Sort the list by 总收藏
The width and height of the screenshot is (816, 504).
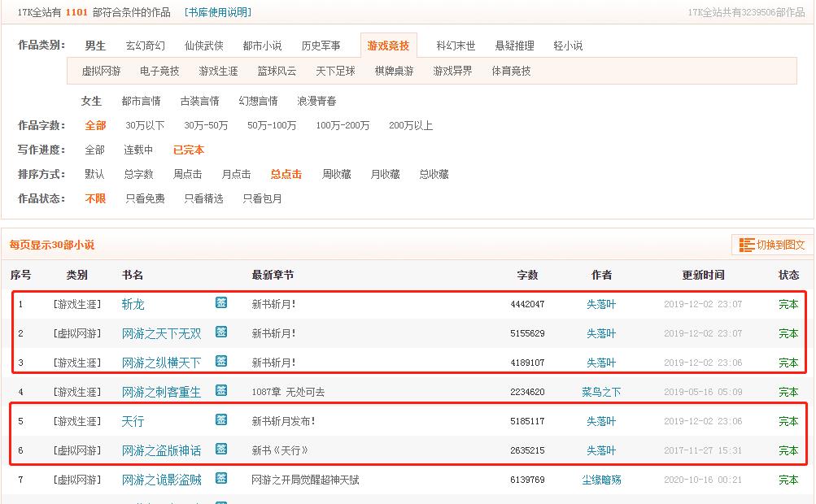(x=434, y=175)
